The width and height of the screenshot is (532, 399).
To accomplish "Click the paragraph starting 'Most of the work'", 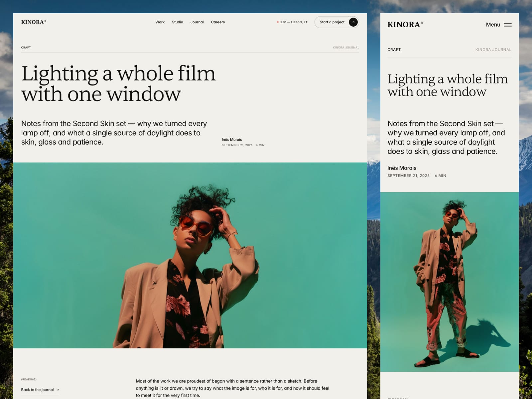I will (x=232, y=388).
